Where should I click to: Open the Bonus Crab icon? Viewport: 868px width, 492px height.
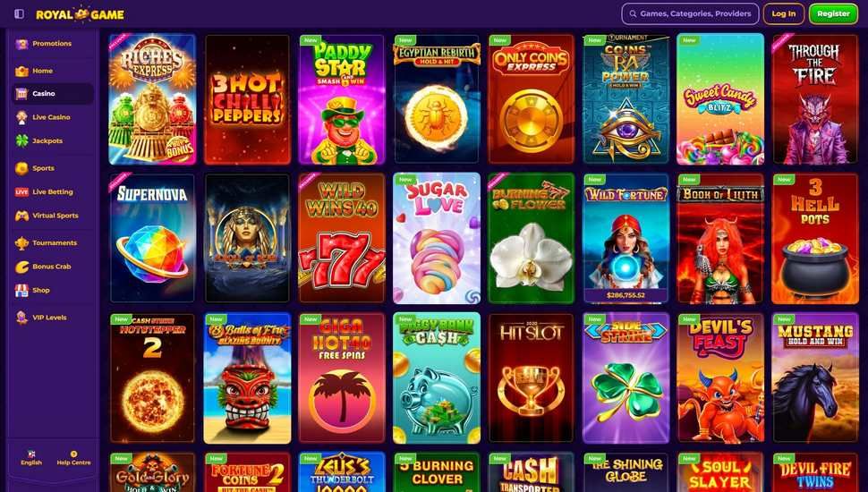[x=21, y=267]
